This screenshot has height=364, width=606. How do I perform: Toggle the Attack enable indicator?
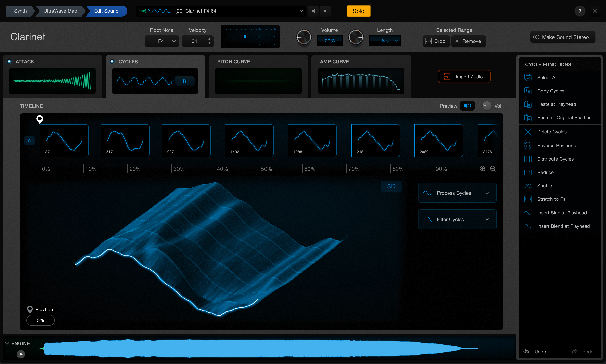[9, 62]
